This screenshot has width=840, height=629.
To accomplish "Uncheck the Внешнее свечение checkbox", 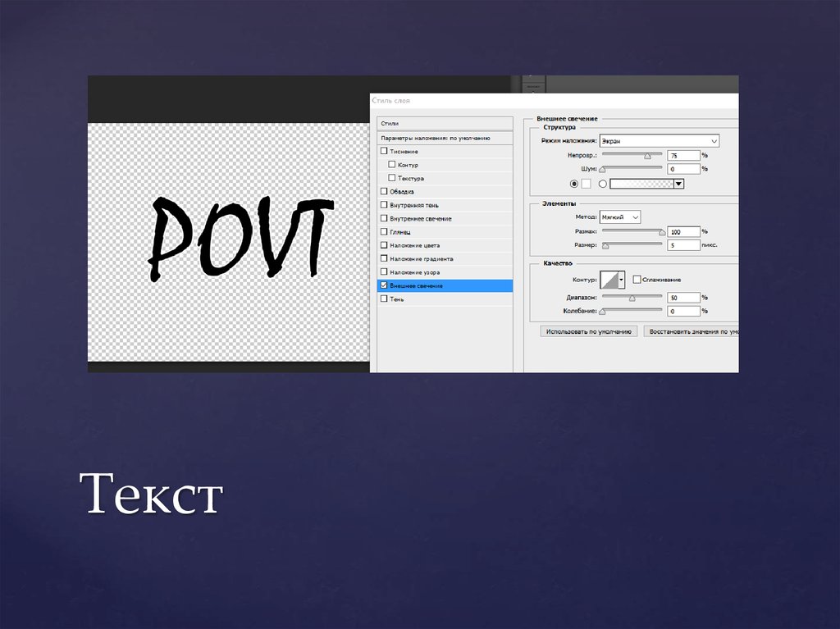I will coord(384,285).
